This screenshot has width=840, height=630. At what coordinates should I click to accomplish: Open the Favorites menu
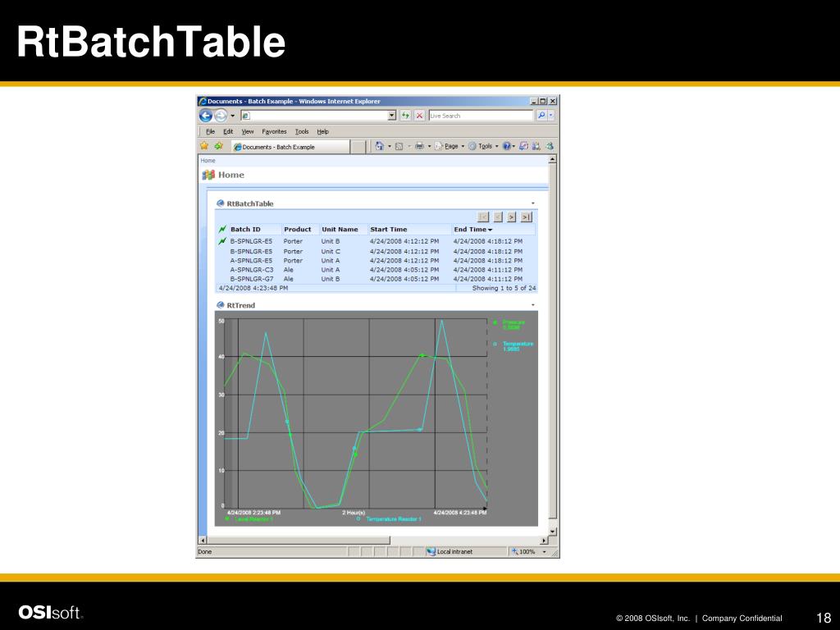(274, 131)
